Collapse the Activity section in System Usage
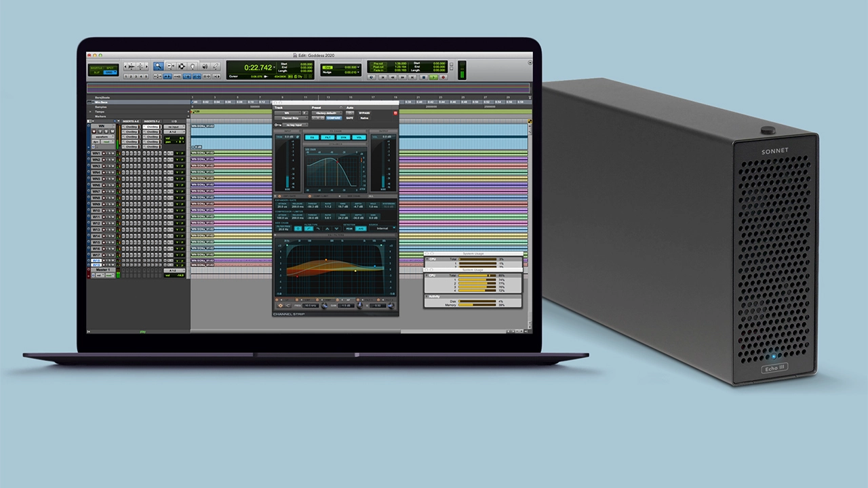Screen dimensions: 868x488 (x=427, y=296)
